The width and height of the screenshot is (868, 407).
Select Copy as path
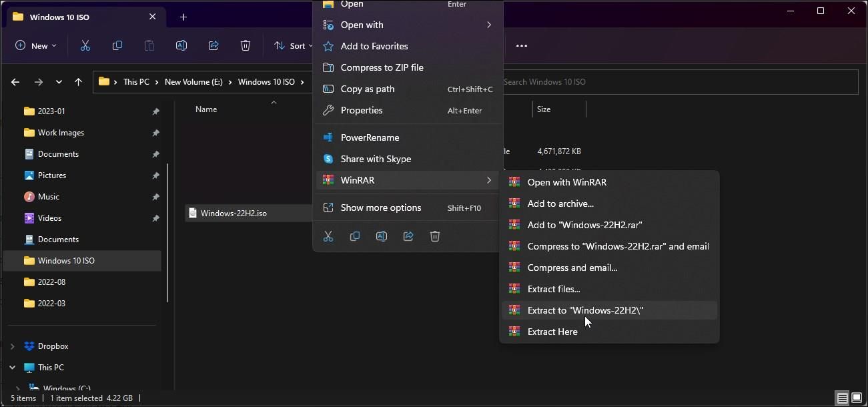(408, 89)
